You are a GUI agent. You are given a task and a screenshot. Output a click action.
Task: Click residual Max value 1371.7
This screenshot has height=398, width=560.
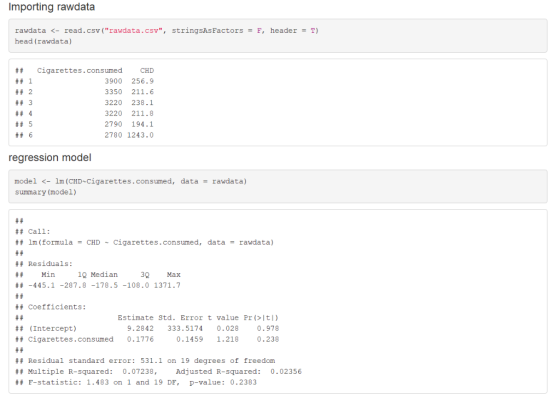167,285
